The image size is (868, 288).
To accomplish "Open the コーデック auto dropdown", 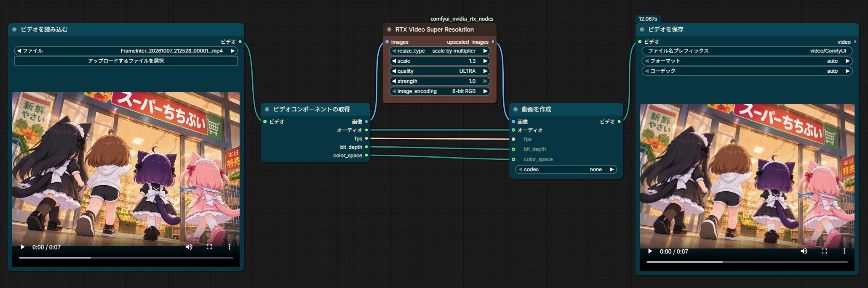I will click(x=747, y=71).
